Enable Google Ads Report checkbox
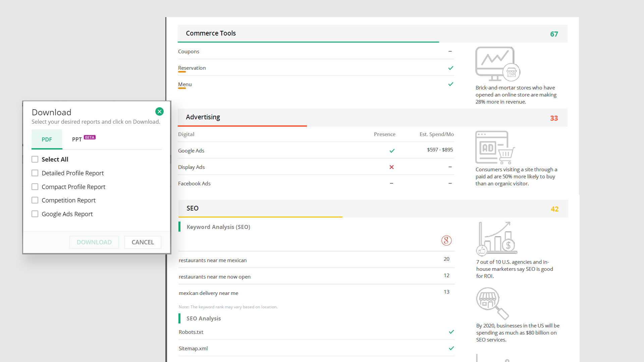Viewport: 644px width, 362px height. pos(35,214)
